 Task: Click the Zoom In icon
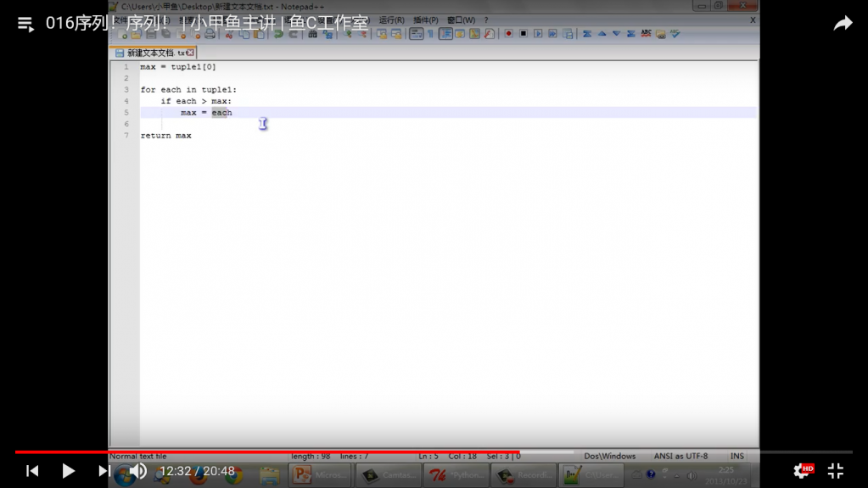pos(348,34)
